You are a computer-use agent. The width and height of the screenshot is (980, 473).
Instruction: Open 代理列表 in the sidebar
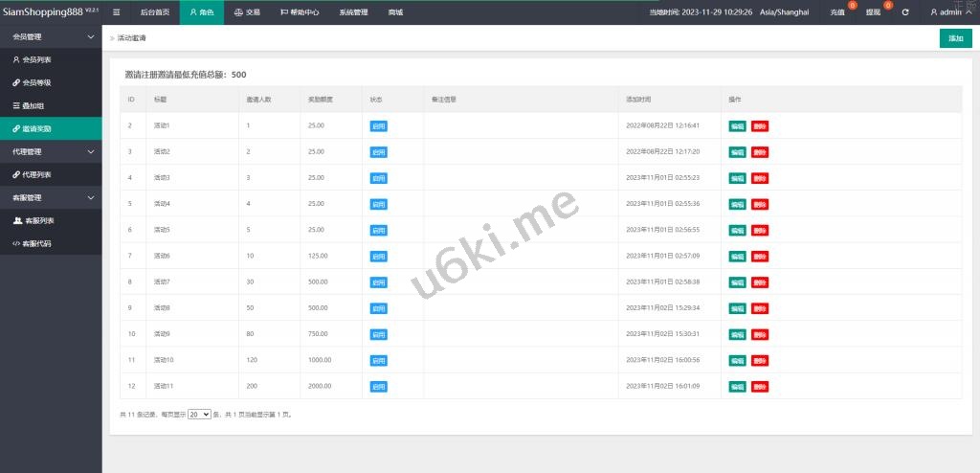coord(36,174)
